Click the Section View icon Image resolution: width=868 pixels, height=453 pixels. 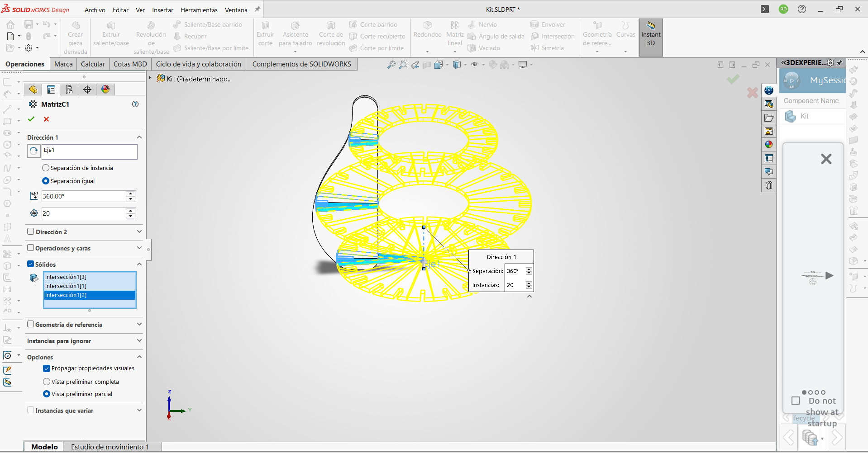click(427, 65)
